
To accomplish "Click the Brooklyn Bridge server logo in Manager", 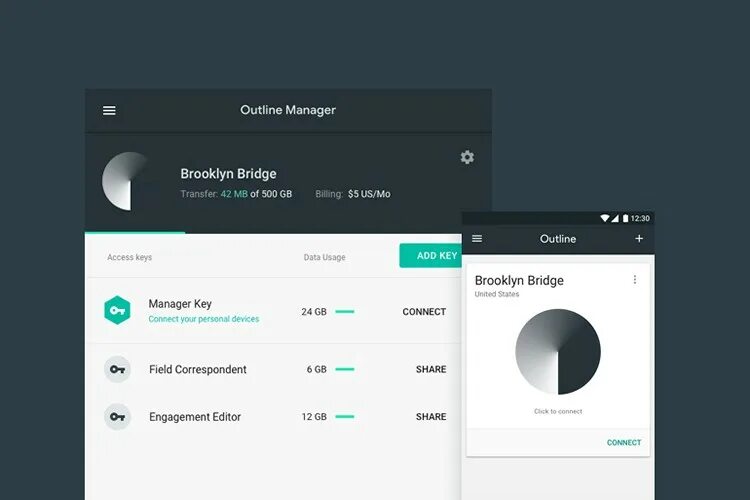I will [x=125, y=181].
